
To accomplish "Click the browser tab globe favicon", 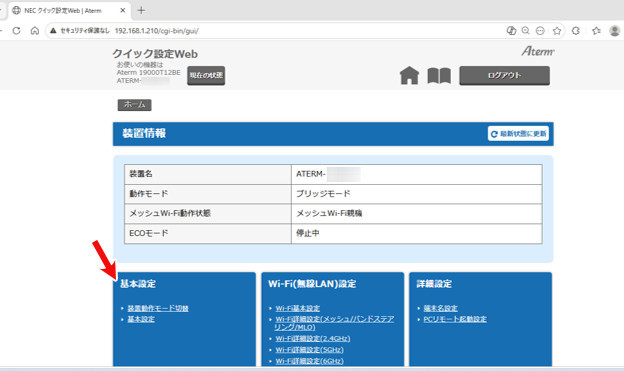I will click(16, 10).
